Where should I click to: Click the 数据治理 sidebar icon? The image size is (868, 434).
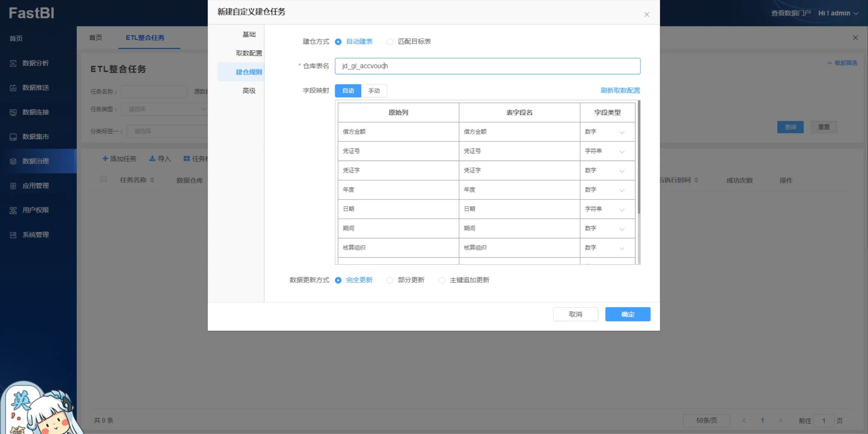13,161
